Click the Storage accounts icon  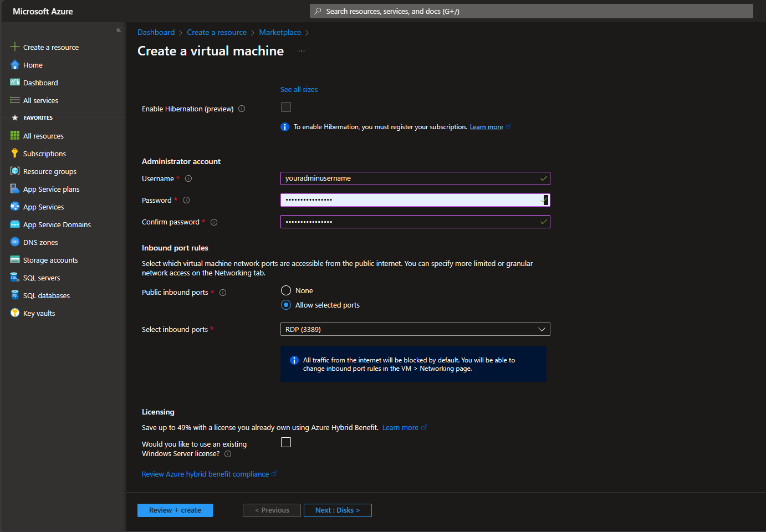click(15, 260)
